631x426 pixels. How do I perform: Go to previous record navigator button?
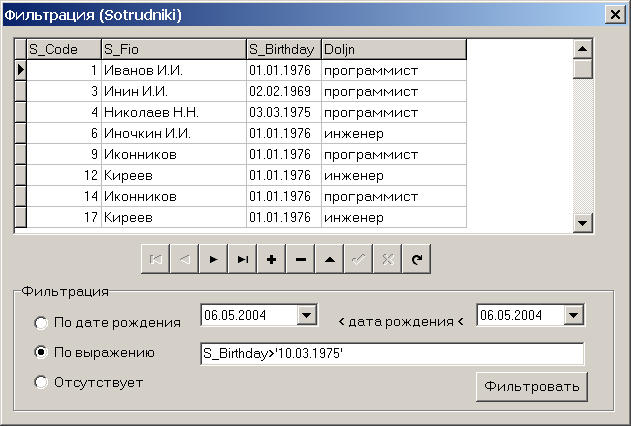point(184,259)
